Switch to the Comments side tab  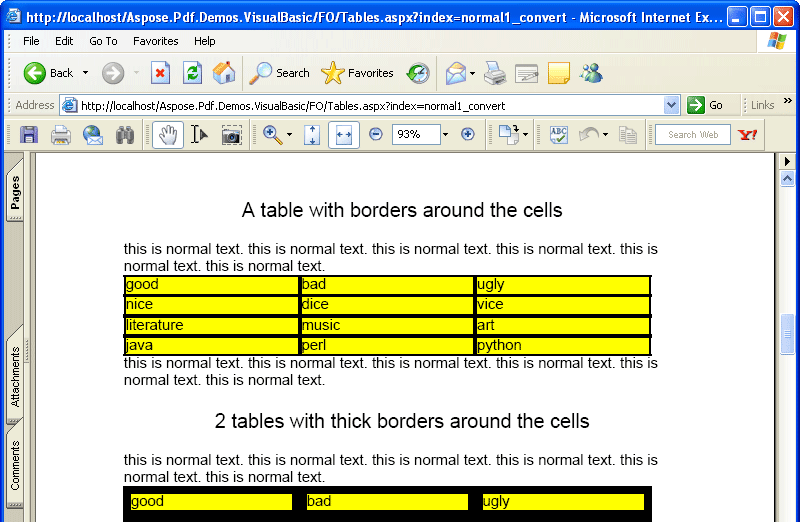tap(15, 465)
